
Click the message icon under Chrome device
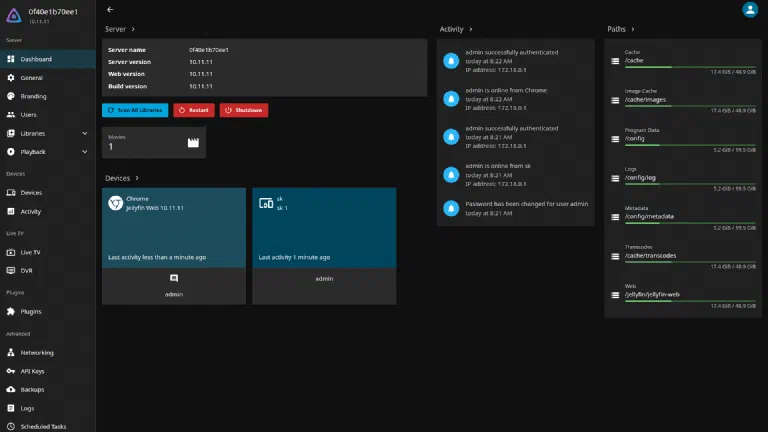[174, 278]
